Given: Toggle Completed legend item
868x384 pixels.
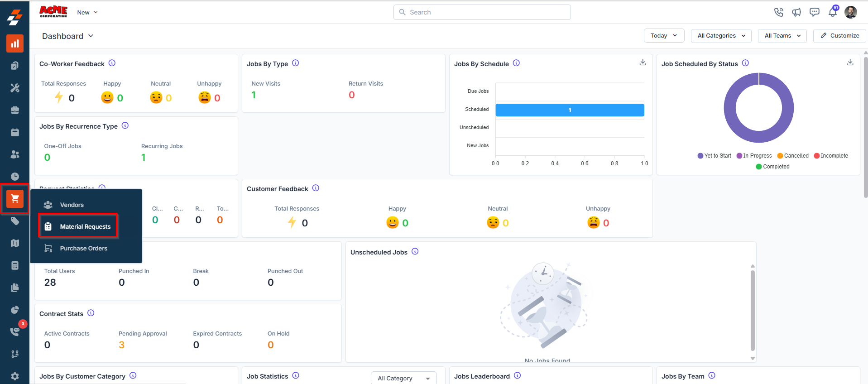Looking at the screenshot, I should [x=772, y=167].
